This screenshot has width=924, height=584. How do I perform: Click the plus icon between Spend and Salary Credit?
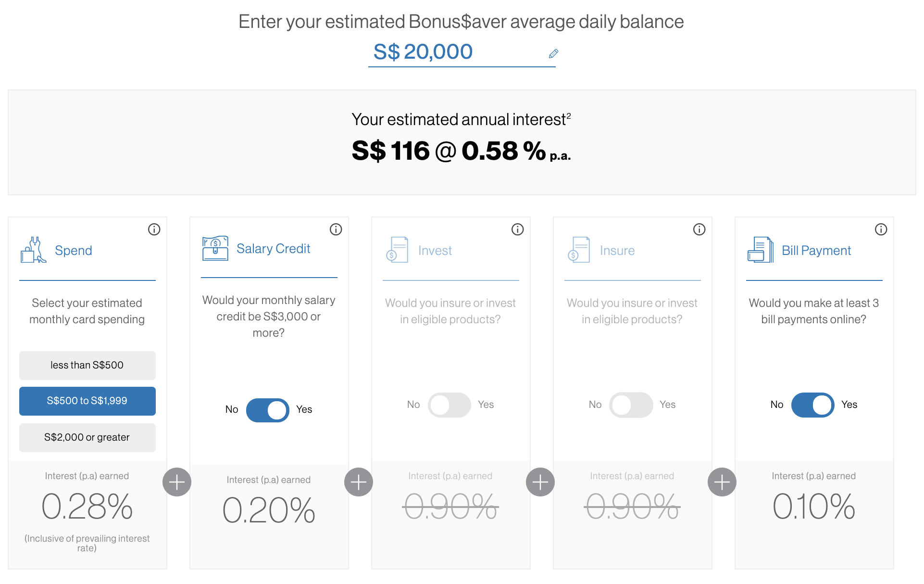[x=177, y=482]
